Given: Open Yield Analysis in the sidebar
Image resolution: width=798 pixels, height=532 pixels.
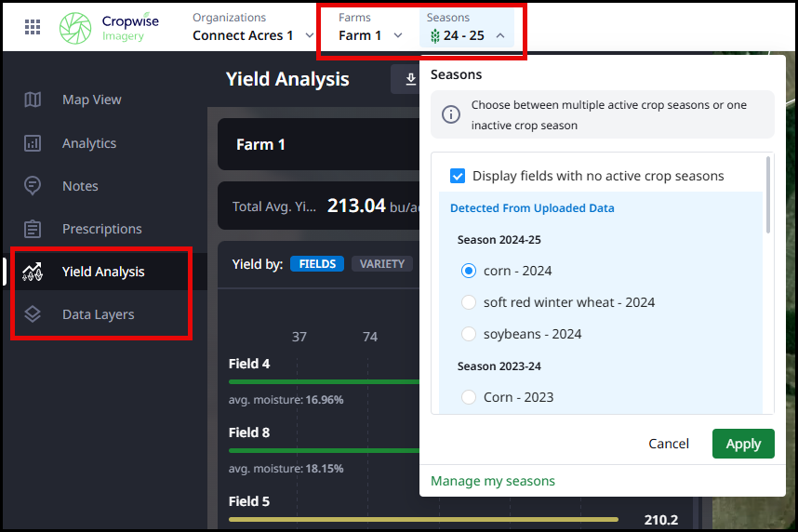Looking at the screenshot, I should (102, 272).
